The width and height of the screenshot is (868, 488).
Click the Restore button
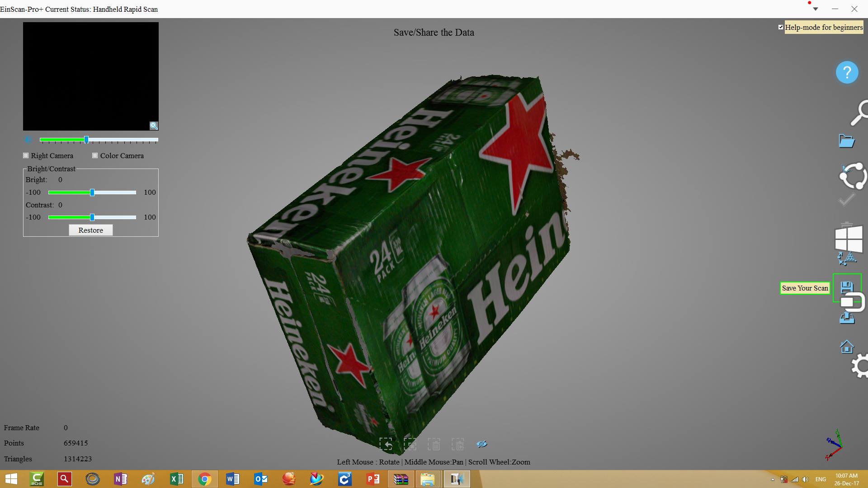click(91, 230)
